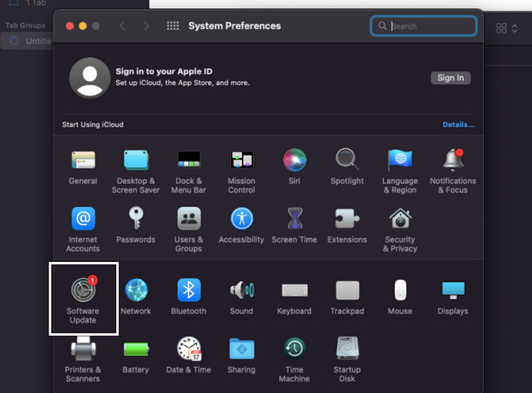Open Printers & Scanners preferences
Image resolution: width=532 pixels, height=393 pixels.
tap(83, 359)
